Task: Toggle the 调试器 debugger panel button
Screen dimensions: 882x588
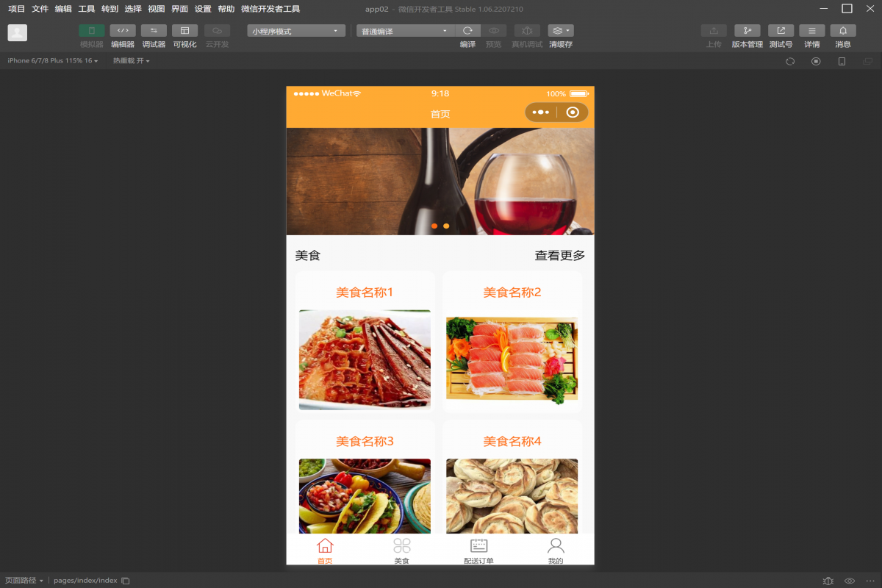Action: [x=154, y=31]
